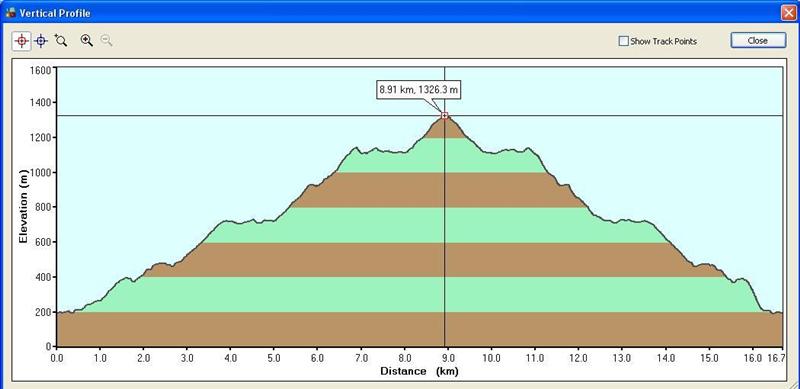Enable the Show Track Points checkbox
Viewport: 800px width, 389px height.
pos(623,41)
